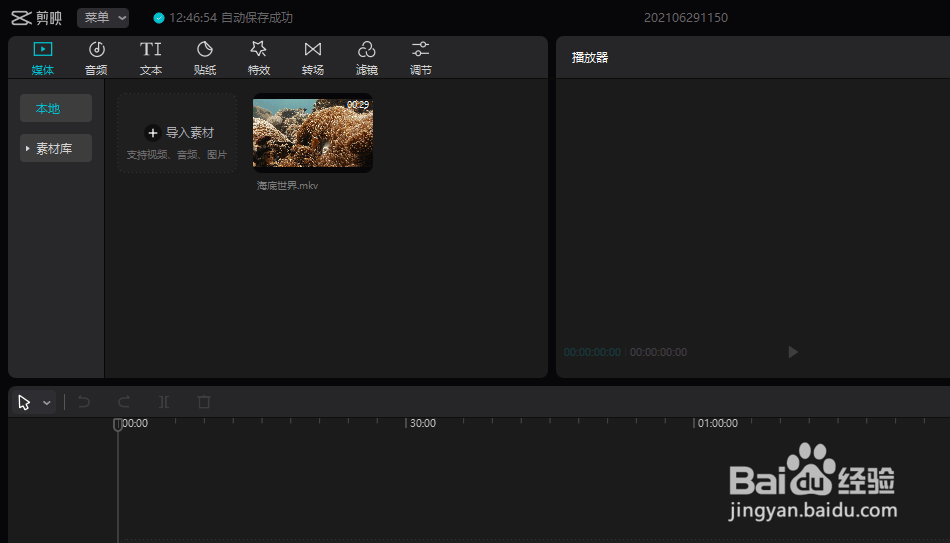
Task: Open the 调节 adjustment tab
Action: point(420,58)
